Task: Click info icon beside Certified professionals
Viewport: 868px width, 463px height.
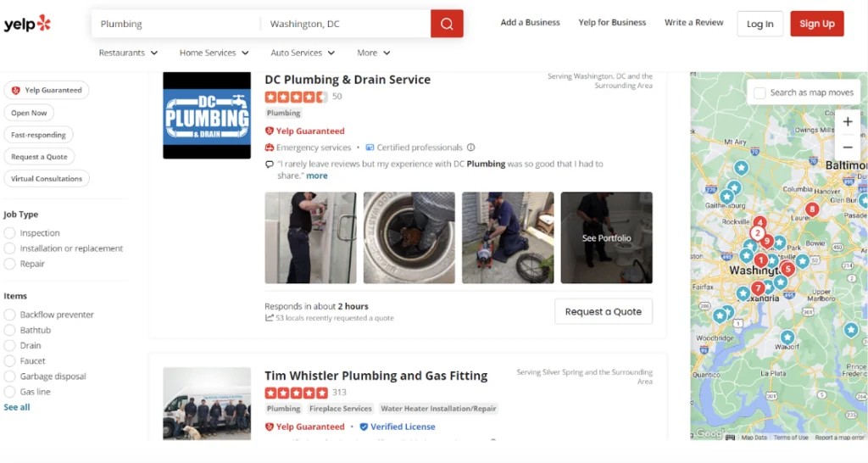Action: [x=471, y=148]
